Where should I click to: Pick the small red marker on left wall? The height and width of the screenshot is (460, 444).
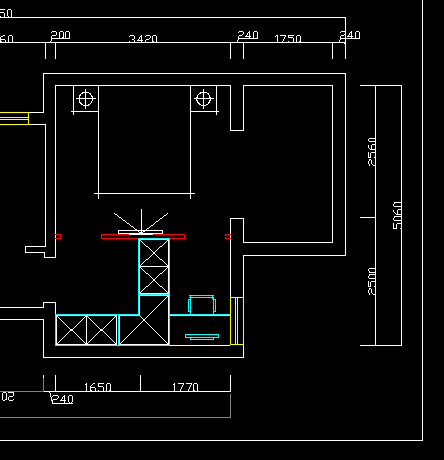pos(58,237)
